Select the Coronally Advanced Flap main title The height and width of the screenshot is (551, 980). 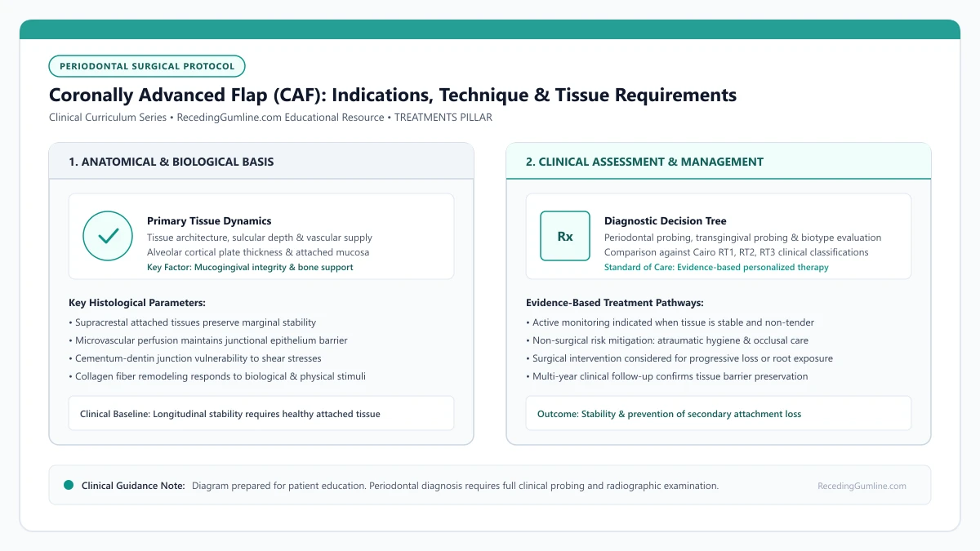point(393,95)
